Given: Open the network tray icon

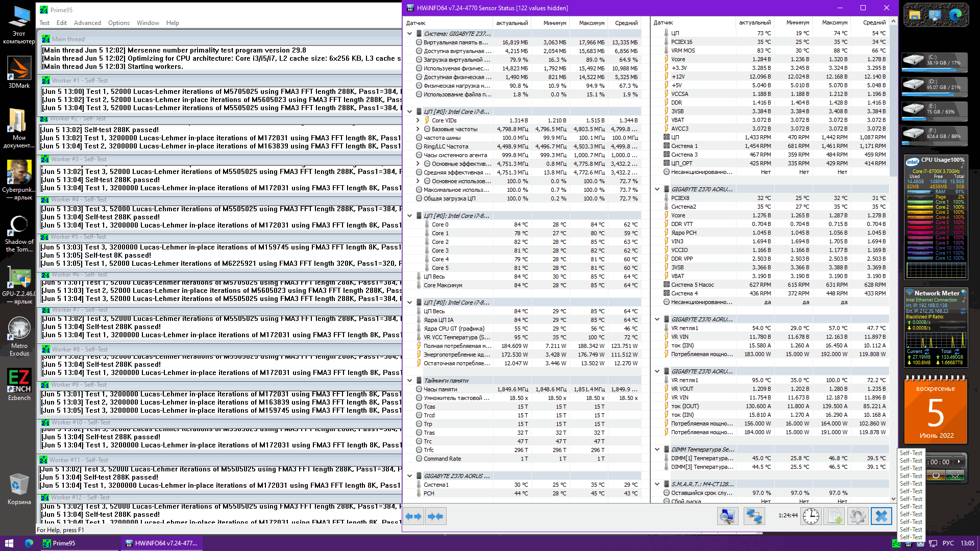Looking at the screenshot, I should pos(933,543).
